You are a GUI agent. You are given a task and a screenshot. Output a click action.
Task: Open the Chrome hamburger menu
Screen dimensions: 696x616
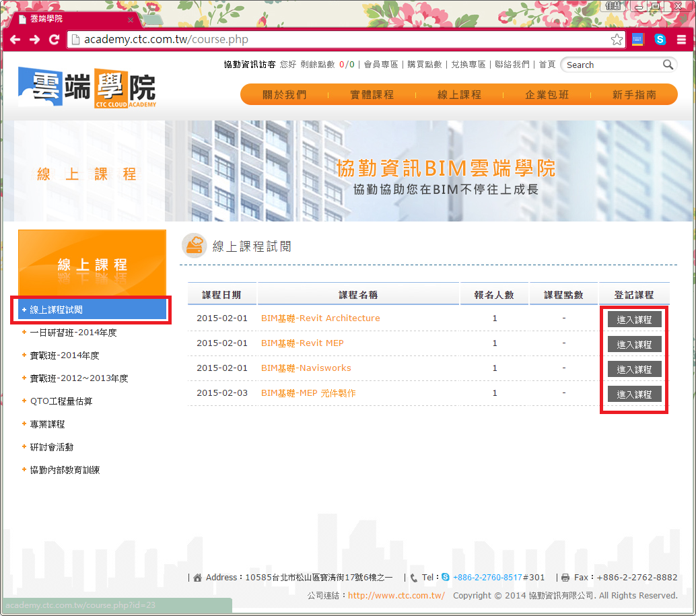pos(682,40)
